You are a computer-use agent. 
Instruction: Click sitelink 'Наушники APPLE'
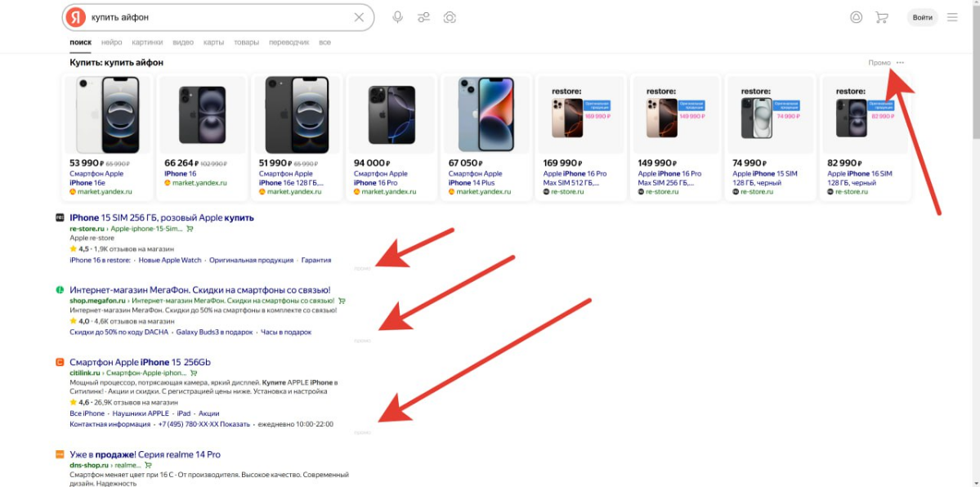141,413
